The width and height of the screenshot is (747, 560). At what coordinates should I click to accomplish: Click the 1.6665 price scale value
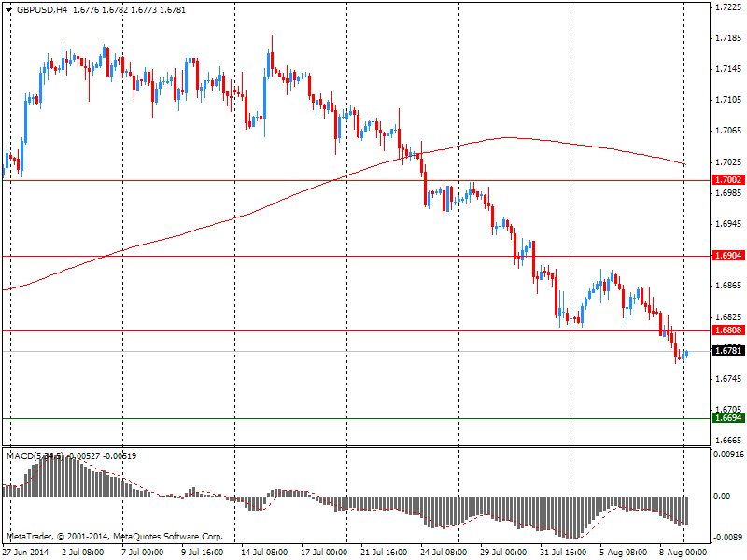coord(728,441)
